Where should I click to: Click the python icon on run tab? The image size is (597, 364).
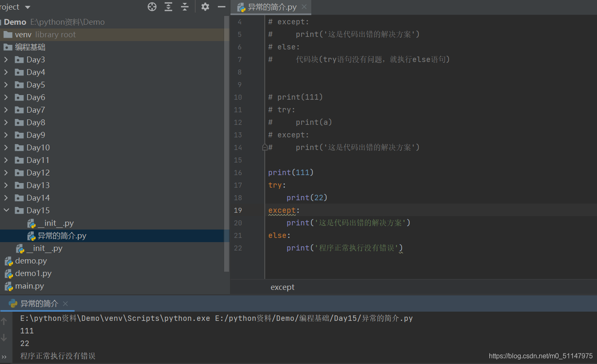(x=13, y=304)
